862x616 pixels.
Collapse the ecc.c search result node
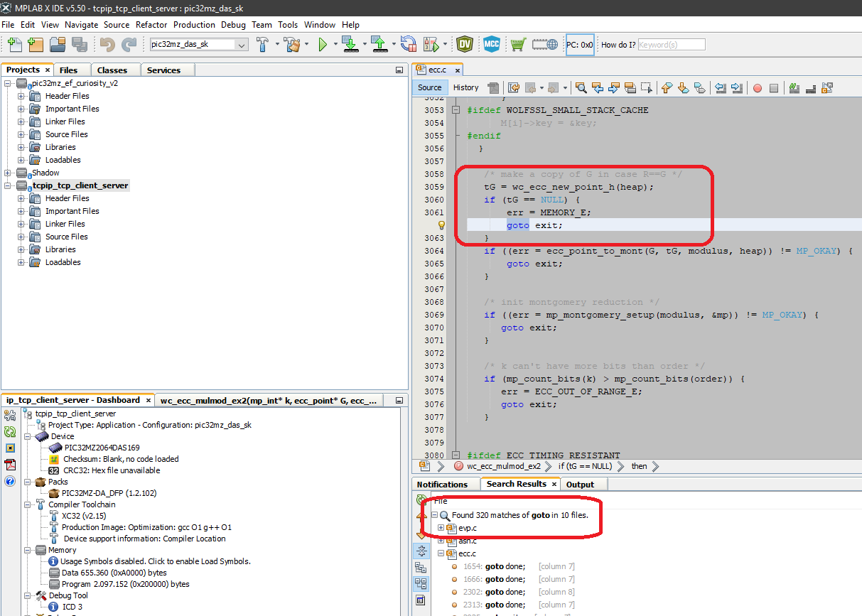tap(441, 553)
